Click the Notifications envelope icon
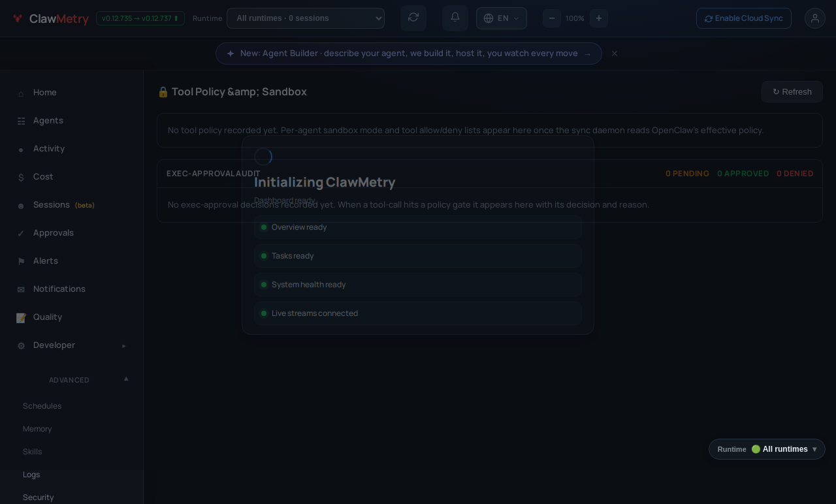The image size is (836, 504). (21, 290)
